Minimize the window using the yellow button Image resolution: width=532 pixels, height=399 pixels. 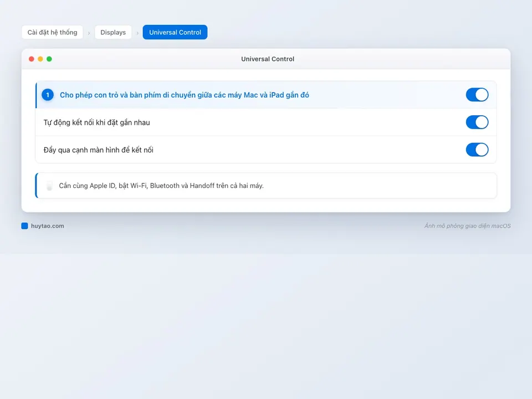click(40, 59)
